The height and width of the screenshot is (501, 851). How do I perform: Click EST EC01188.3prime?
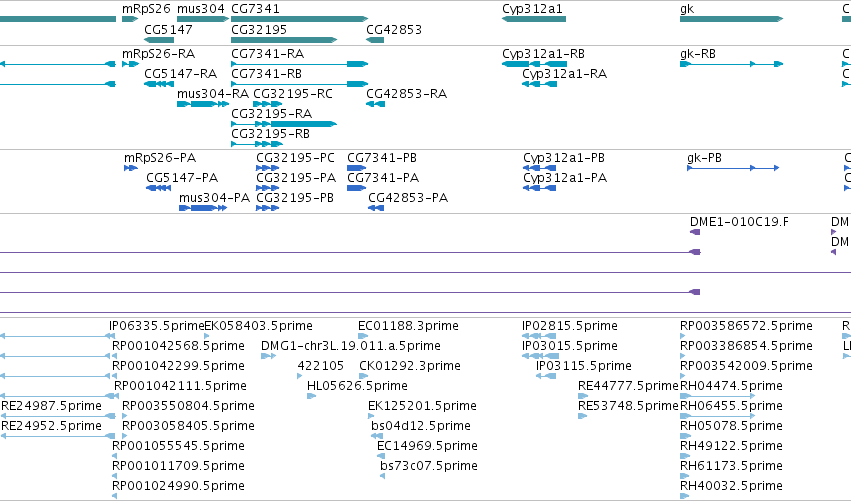[363, 337]
